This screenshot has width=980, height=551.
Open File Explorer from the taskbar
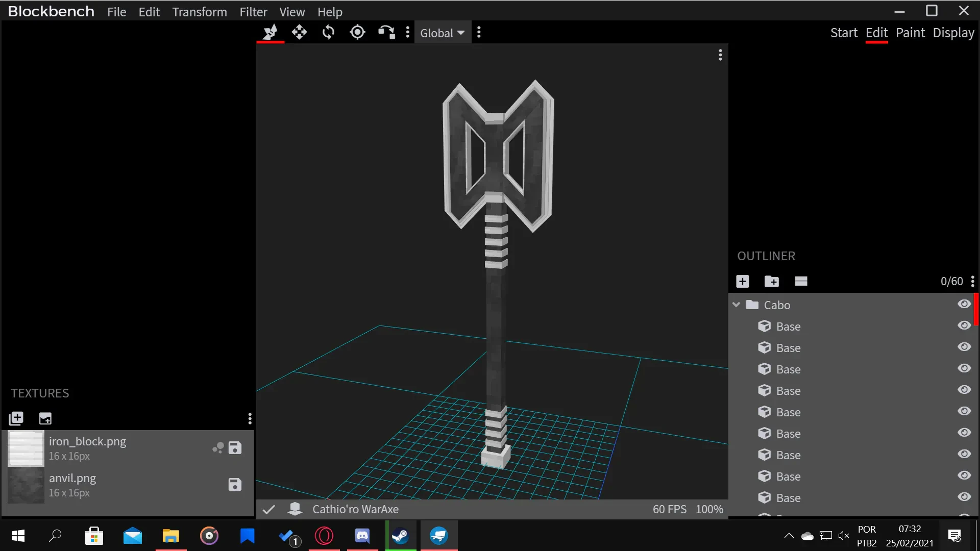click(x=171, y=536)
